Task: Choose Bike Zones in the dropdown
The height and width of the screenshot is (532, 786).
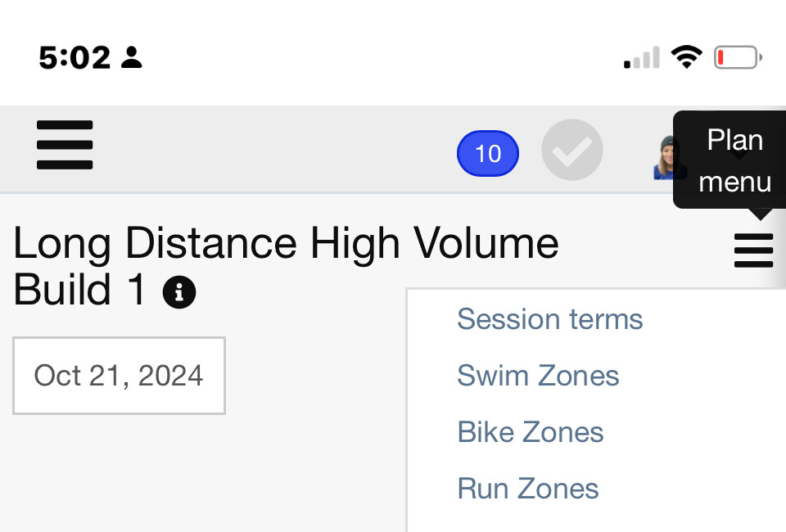Action: (531, 432)
